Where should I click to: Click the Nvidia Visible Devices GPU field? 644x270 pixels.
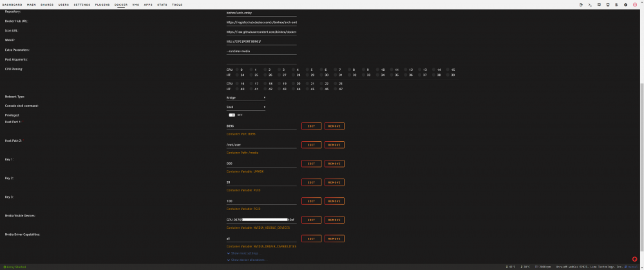261,220
